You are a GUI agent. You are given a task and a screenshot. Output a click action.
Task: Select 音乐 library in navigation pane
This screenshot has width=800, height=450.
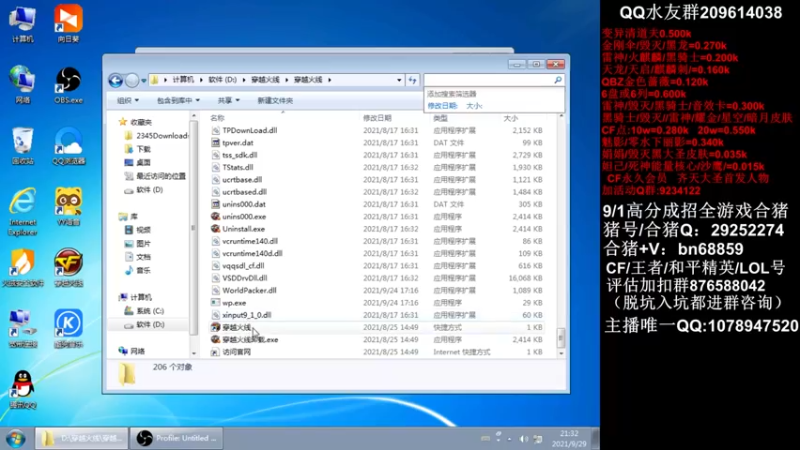point(143,270)
